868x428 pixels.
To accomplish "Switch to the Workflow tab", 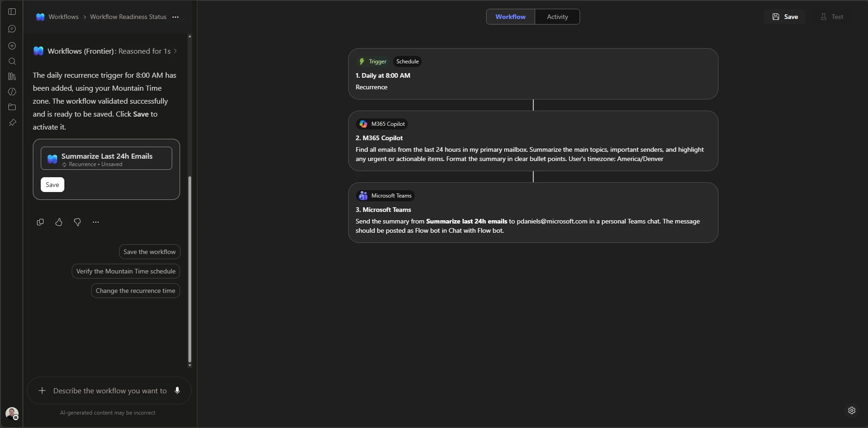I will tap(511, 17).
